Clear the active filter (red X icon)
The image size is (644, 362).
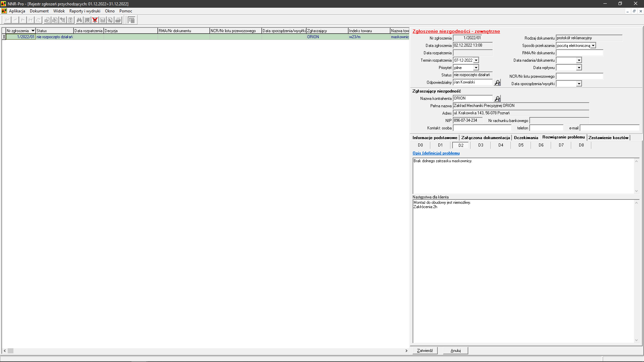point(95,20)
